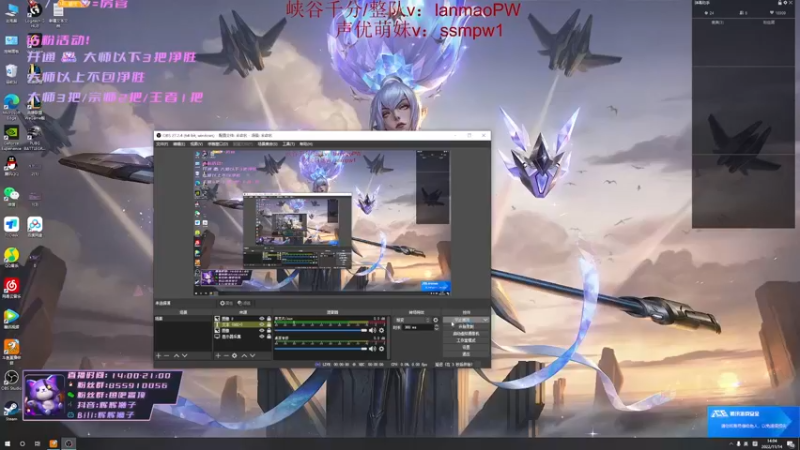Open 场景集合(S) menu in OBS
800x450 pixels.
click(x=267, y=144)
